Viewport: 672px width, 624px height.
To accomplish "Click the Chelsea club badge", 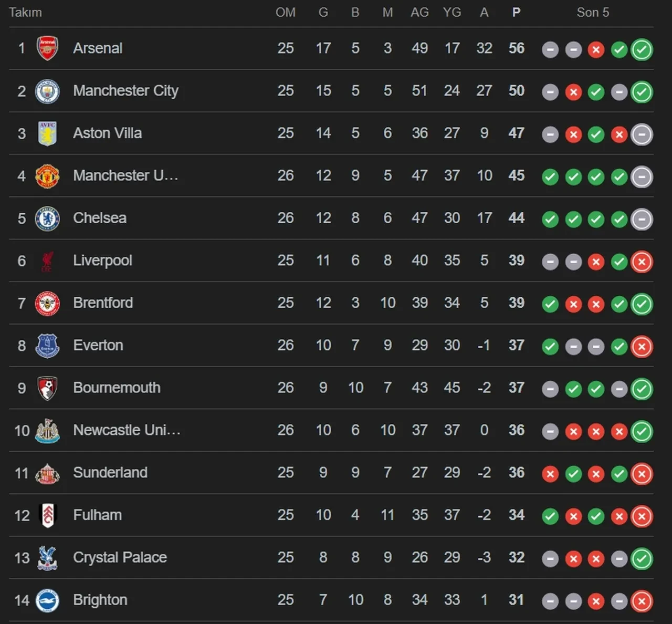I will (47, 219).
